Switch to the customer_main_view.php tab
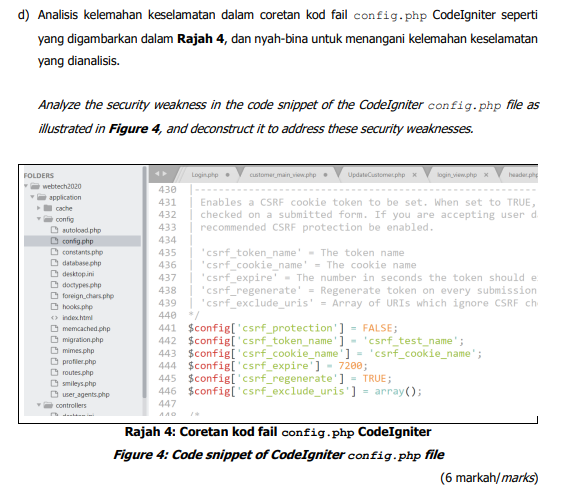 283,175
